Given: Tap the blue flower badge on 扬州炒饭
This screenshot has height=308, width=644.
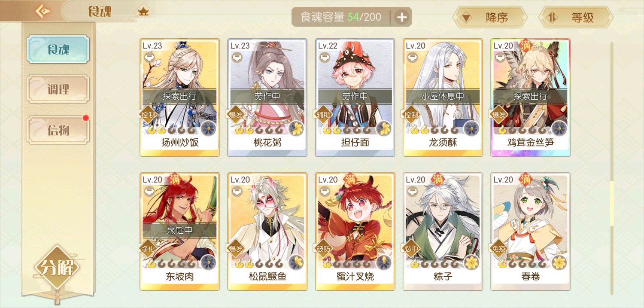Looking at the screenshot, I should click(209, 128).
